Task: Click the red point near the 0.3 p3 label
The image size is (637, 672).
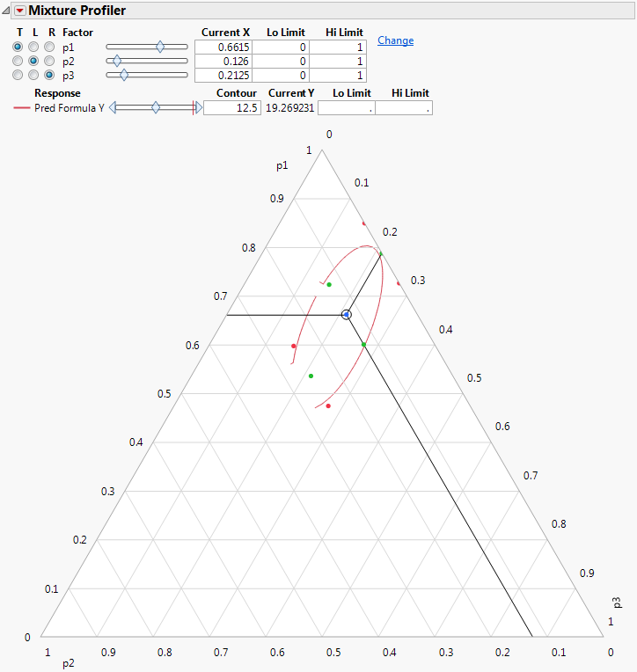Action: (x=399, y=283)
